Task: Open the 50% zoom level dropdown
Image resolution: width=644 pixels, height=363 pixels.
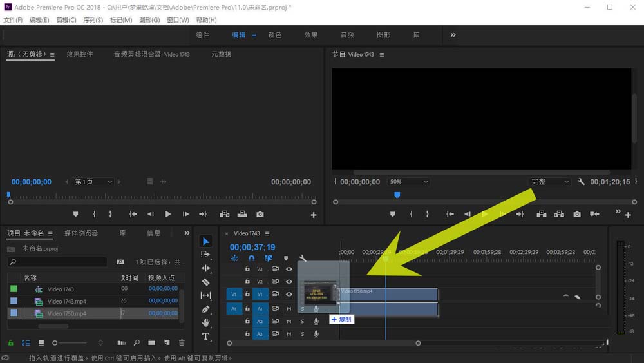Action: (408, 182)
